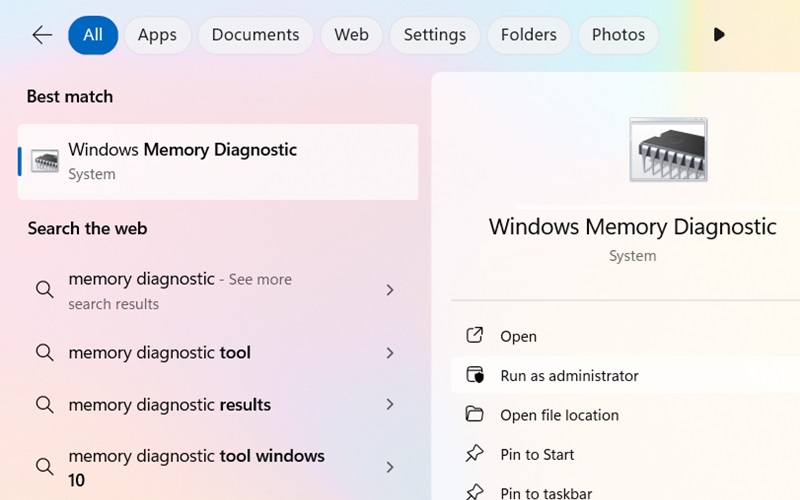Screen dimensions: 800x500
Task: Click the search icon beside "memory diagnostic tool windows 10"
Action: pyautogui.click(x=44, y=467)
